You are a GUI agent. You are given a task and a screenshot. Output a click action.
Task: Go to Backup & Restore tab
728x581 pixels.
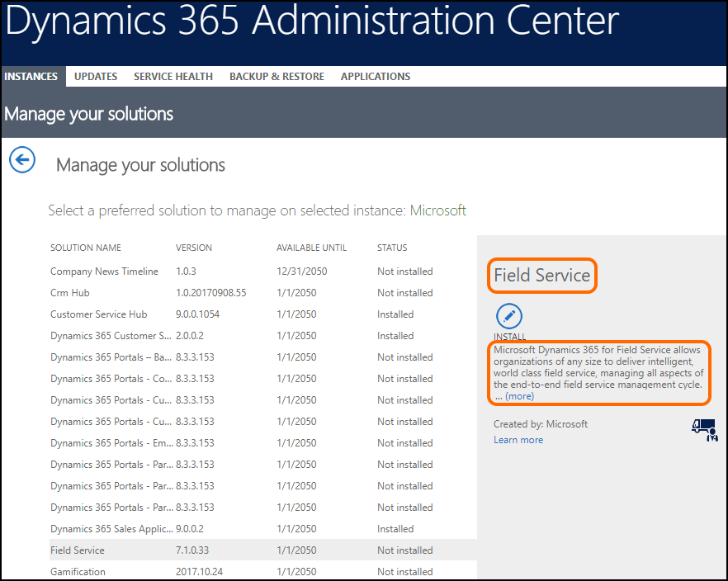click(277, 76)
